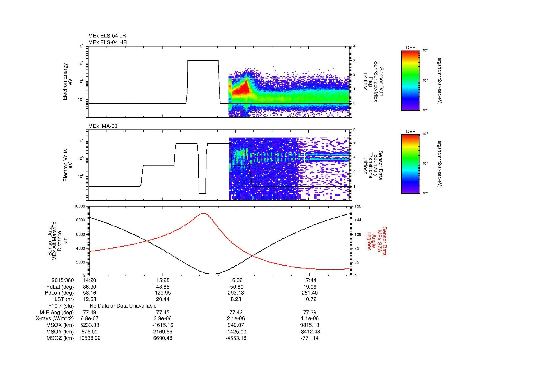Click the time tick label '15:28'
Screen dimensions: 555x392
(x=163, y=280)
